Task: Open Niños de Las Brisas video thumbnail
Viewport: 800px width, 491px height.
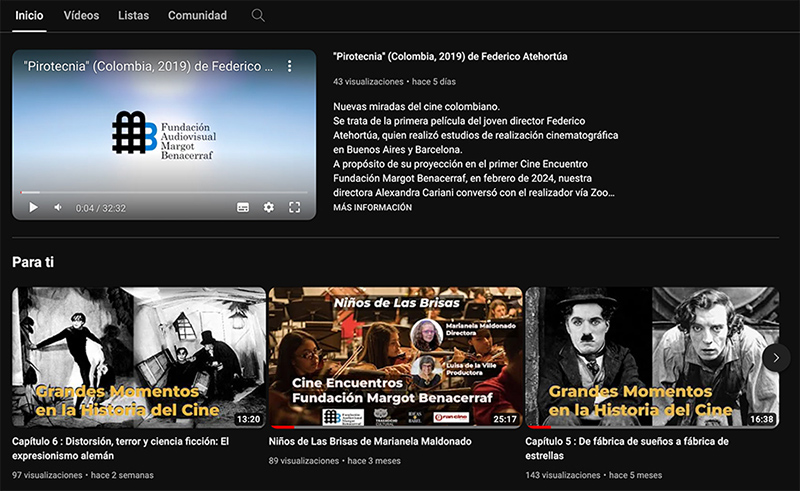Action: (395, 357)
